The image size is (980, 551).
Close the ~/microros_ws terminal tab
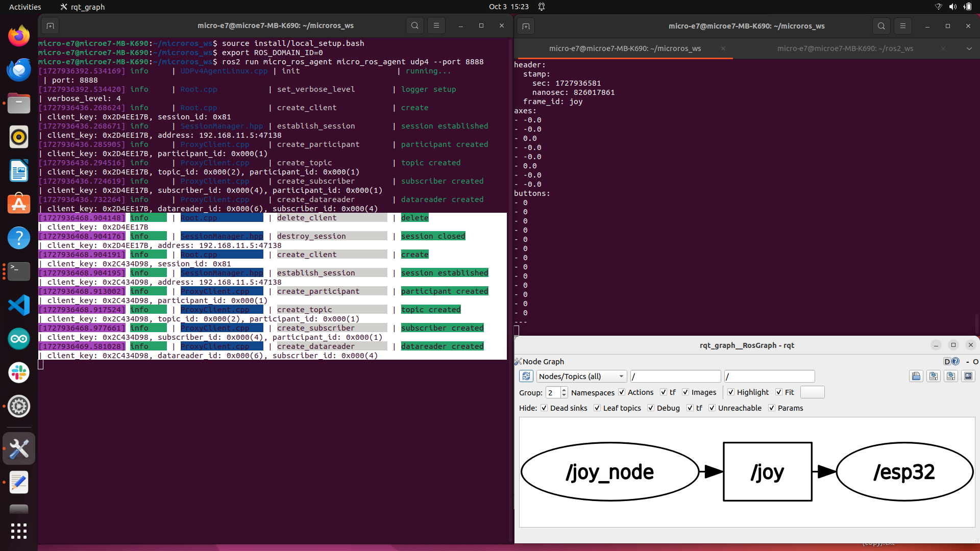click(x=723, y=48)
